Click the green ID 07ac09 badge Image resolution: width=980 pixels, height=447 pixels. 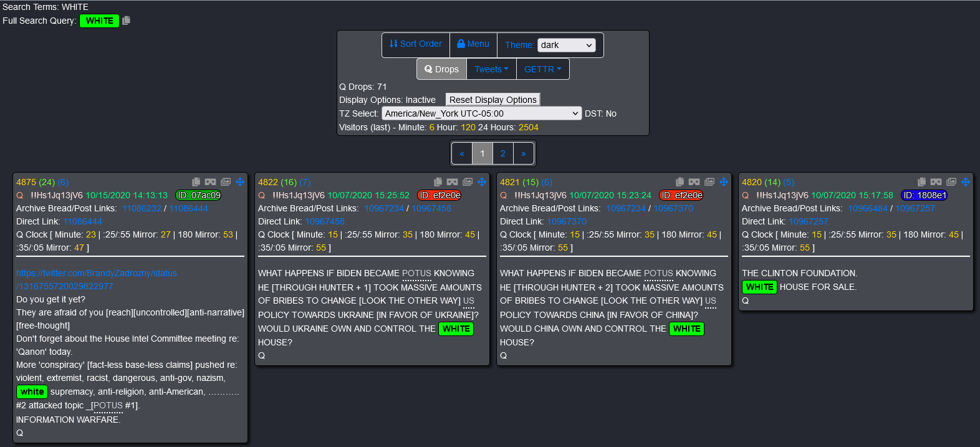(199, 195)
